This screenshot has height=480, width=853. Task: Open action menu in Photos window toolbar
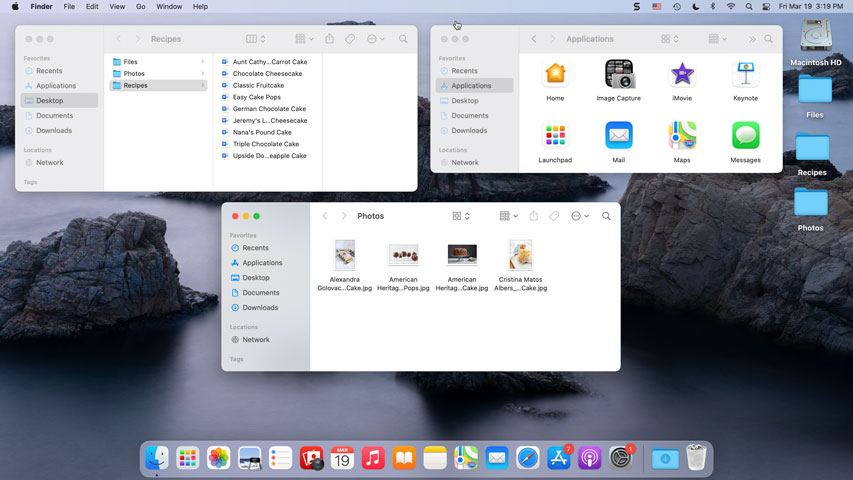tap(580, 216)
